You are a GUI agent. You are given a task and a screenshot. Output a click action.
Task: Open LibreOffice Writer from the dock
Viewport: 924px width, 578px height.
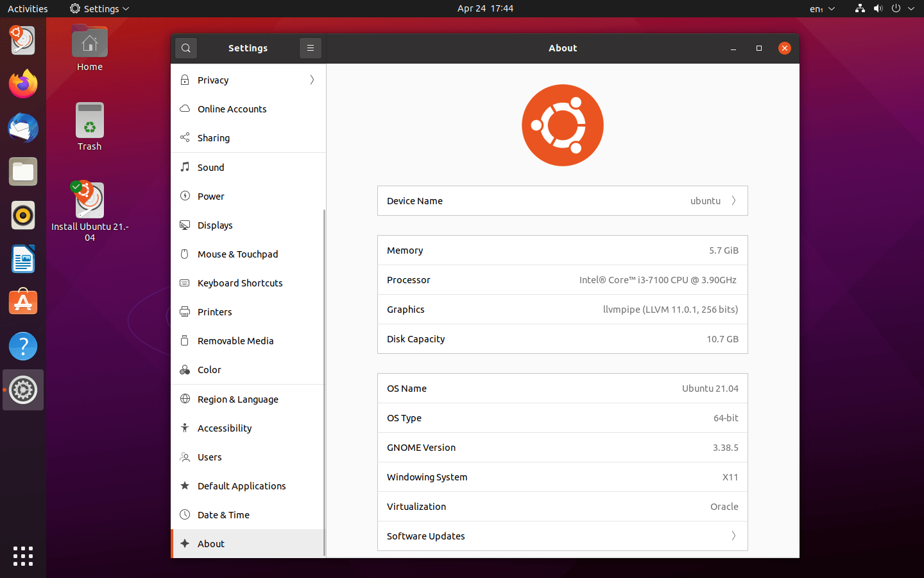click(x=23, y=259)
